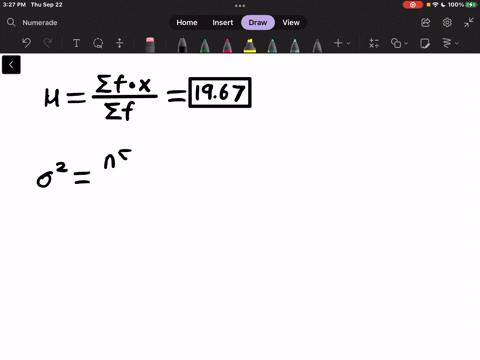The height and width of the screenshot is (360, 480).
Task: Tap the battery status indicator
Action: (471, 5)
